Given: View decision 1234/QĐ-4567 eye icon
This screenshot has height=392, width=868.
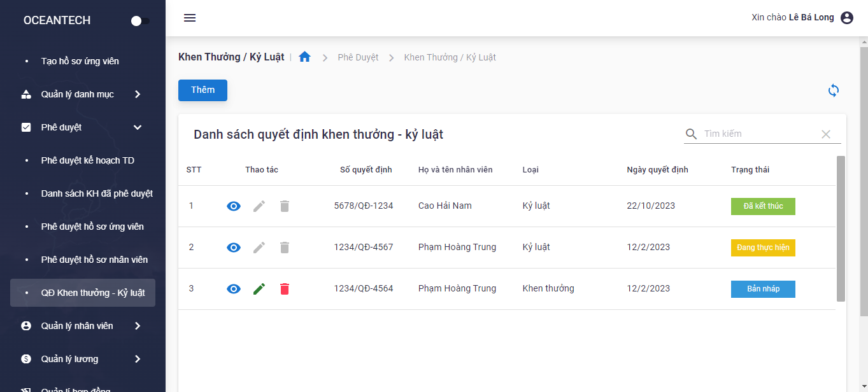Looking at the screenshot, I should (234, 248).
